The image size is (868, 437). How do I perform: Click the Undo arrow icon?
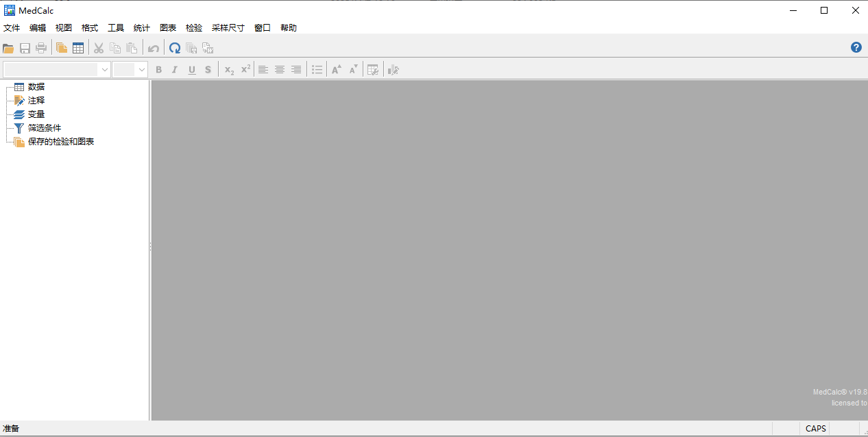154,48
